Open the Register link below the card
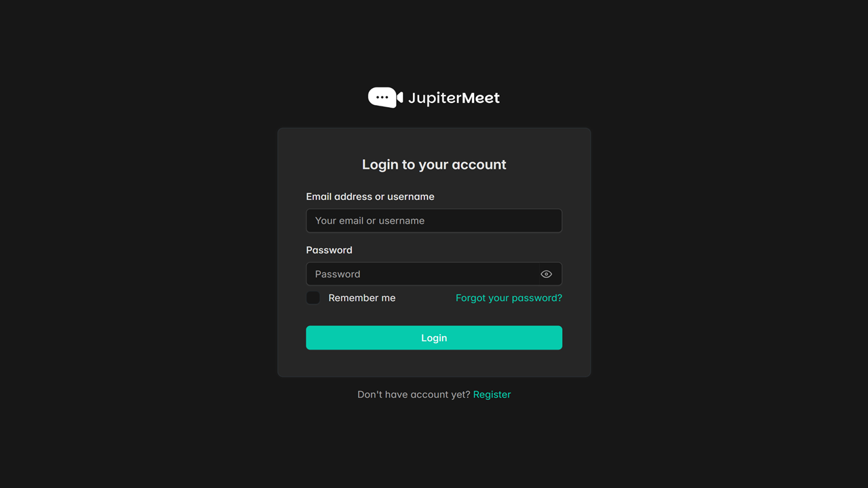 [492, 394]
